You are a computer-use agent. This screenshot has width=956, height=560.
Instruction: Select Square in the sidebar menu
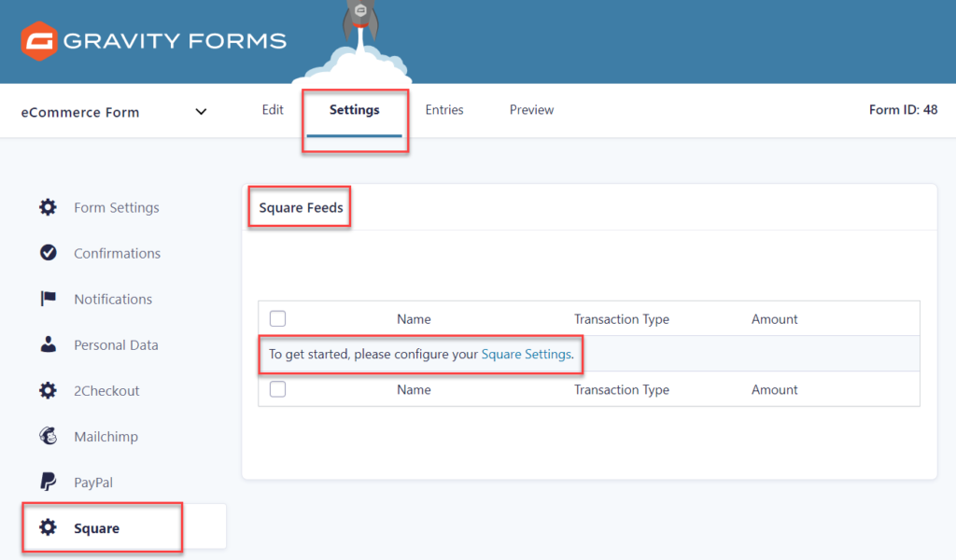point(96,527)
